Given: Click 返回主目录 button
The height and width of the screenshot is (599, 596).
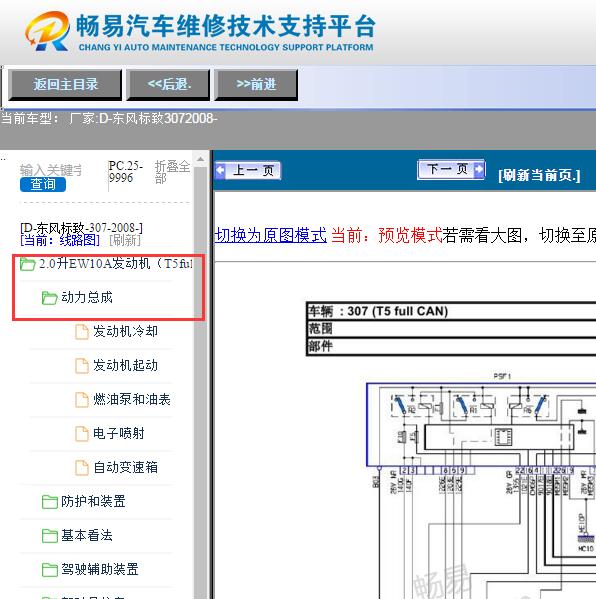Looking at the screenshot, I should point(65,84).
